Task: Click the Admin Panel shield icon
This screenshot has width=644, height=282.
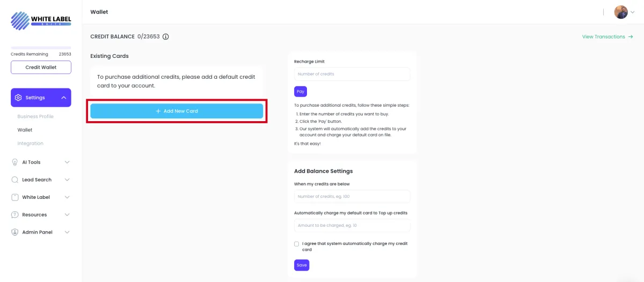Action: coord(15,232)
